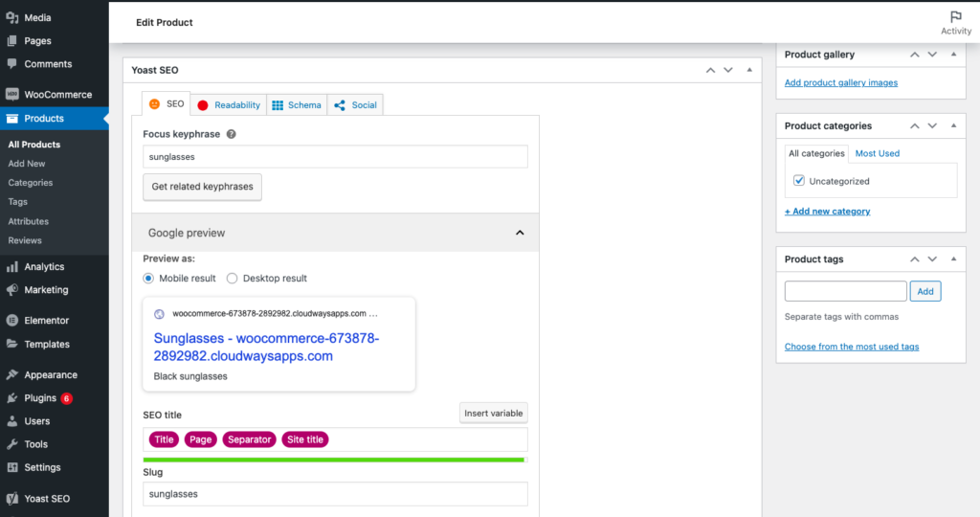This screenshot has height=517, width=980.
Task: Click the Pages icon in sidebar
Action: pos(11,40)
